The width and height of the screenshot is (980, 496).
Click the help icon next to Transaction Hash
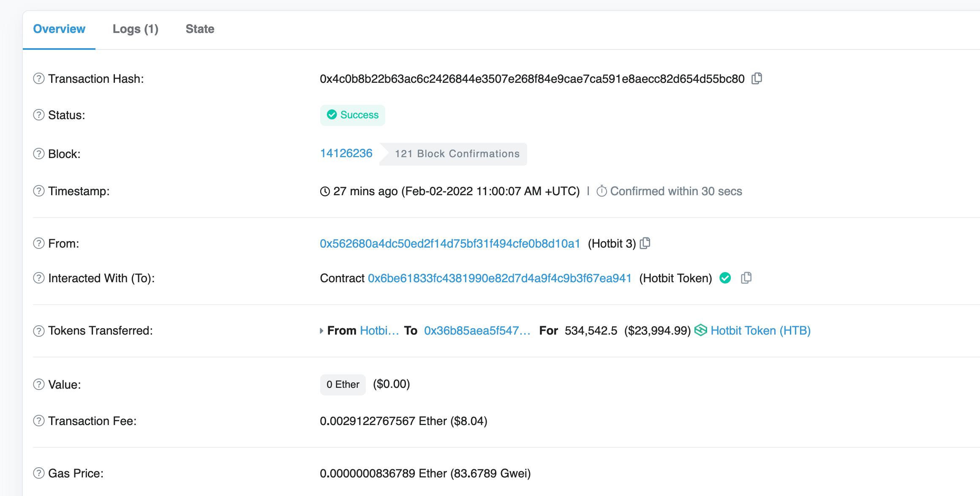pyautogui.click(x=39, y=79)
